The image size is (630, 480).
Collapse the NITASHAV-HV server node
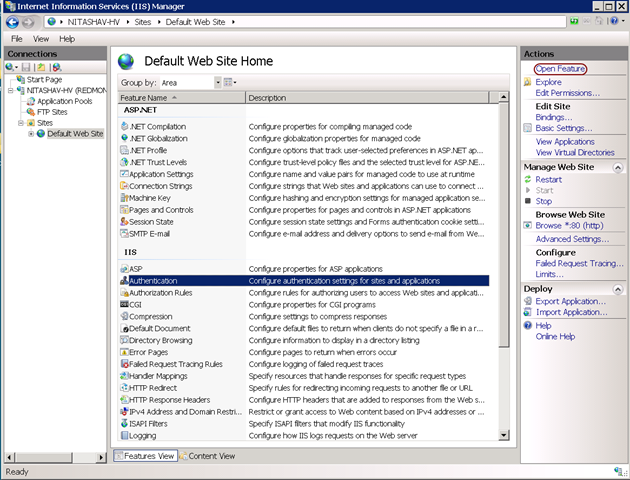[x=10, y=90]
